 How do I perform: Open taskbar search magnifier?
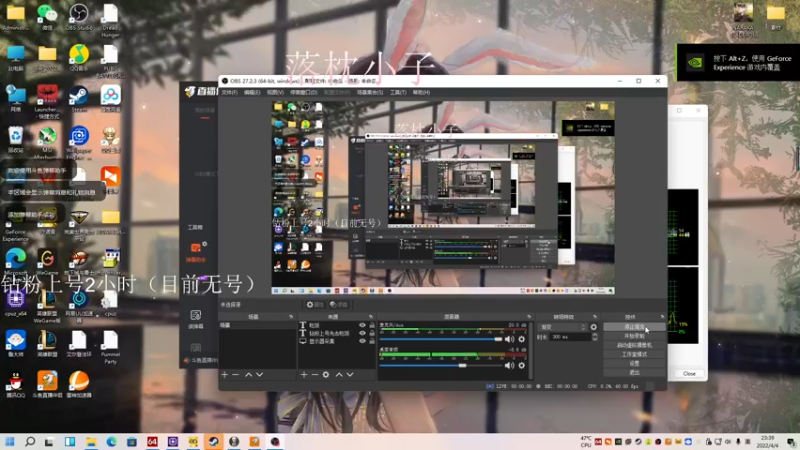[x=30, y=441]
